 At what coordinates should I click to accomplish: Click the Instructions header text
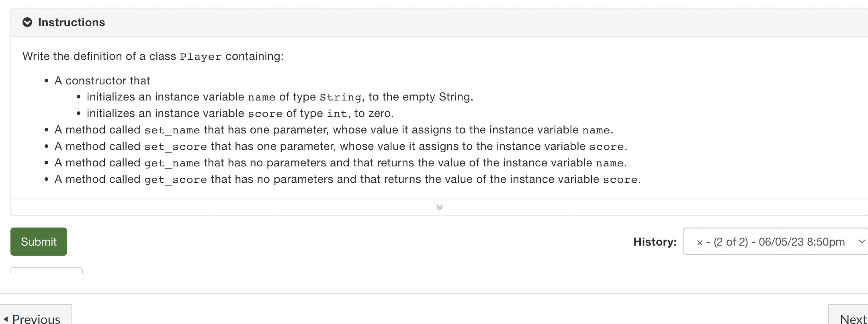point(72,23)
